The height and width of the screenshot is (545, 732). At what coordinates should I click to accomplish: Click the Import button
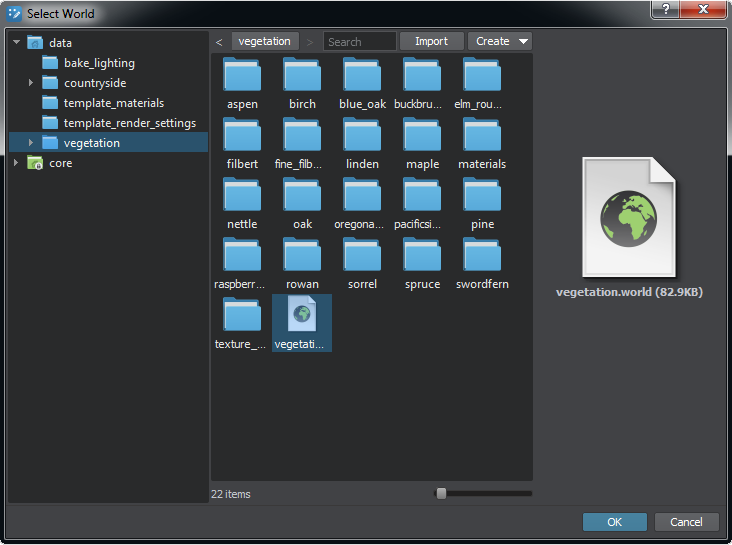point(431,41)
